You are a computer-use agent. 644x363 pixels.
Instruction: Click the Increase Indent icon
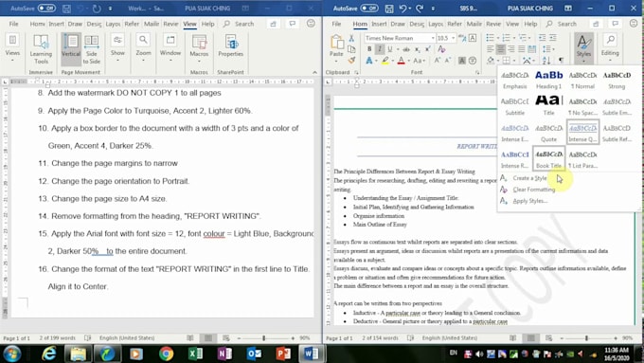click(x=553, y=38)
